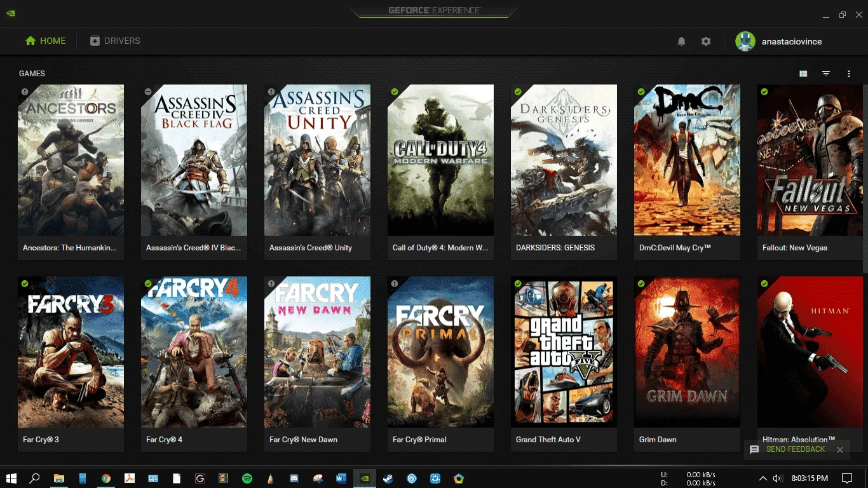
Task: Click the feedback chat bubble icon
Action: tap(754, 450)
